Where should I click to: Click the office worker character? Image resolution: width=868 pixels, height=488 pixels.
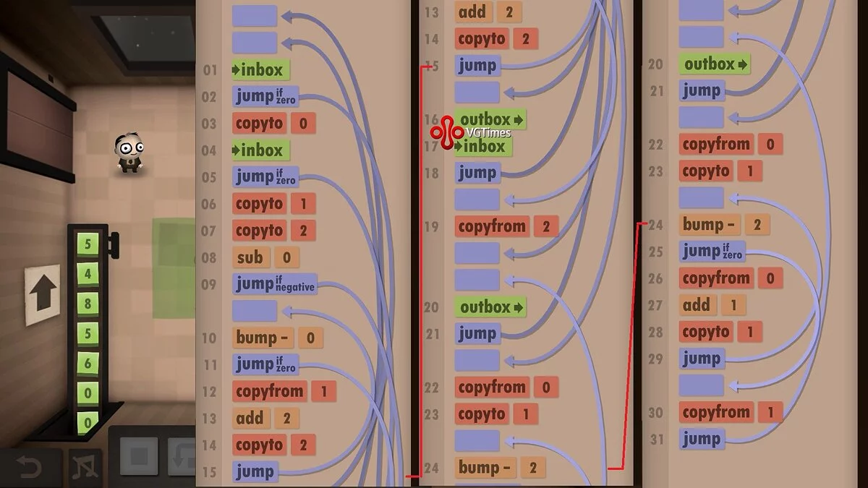click(x=129, y=153)
